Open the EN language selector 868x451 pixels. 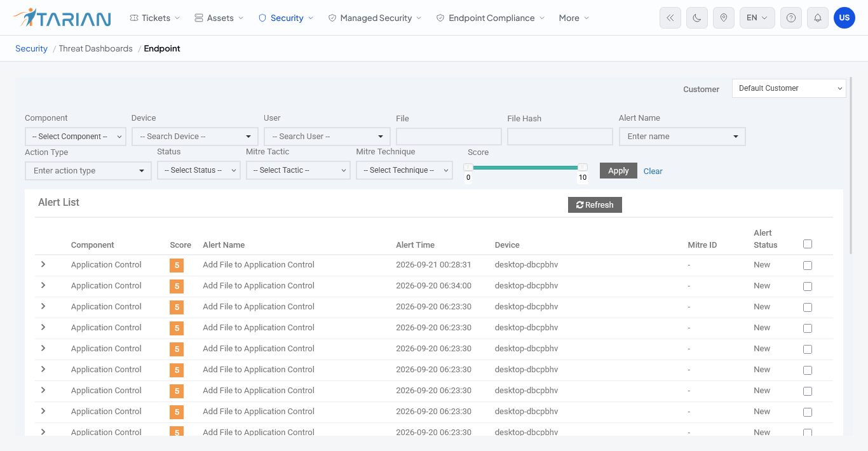pyautogui.click(x=757, y=18)
